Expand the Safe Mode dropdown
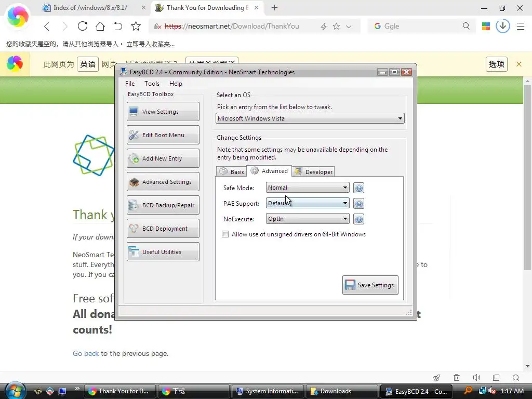 pos(308,188)
